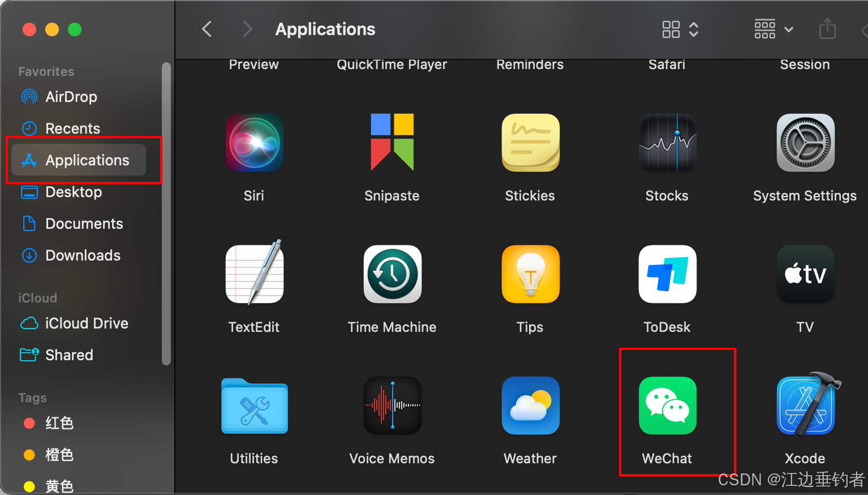Viewport: 868px width, 495px height.
Task: Select Recents in the sidebar
Action: click(79, 129)
